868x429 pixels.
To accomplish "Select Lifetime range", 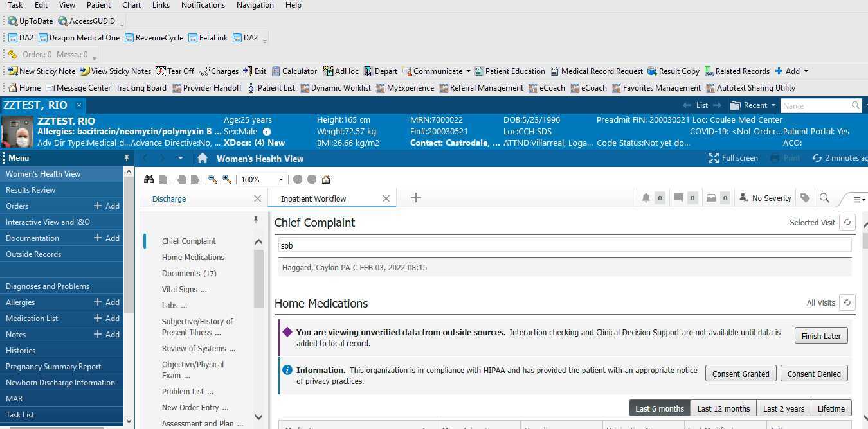I will 831,408.
